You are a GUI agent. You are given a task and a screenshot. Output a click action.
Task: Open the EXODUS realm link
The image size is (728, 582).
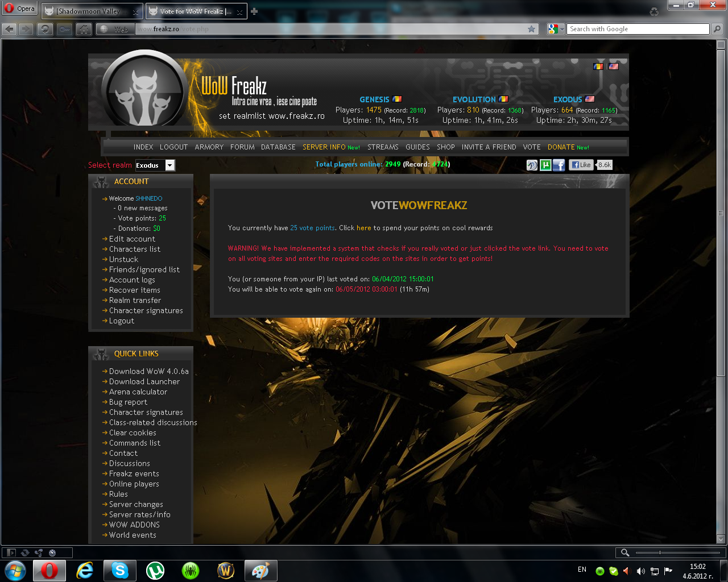[x=568, y=99]
